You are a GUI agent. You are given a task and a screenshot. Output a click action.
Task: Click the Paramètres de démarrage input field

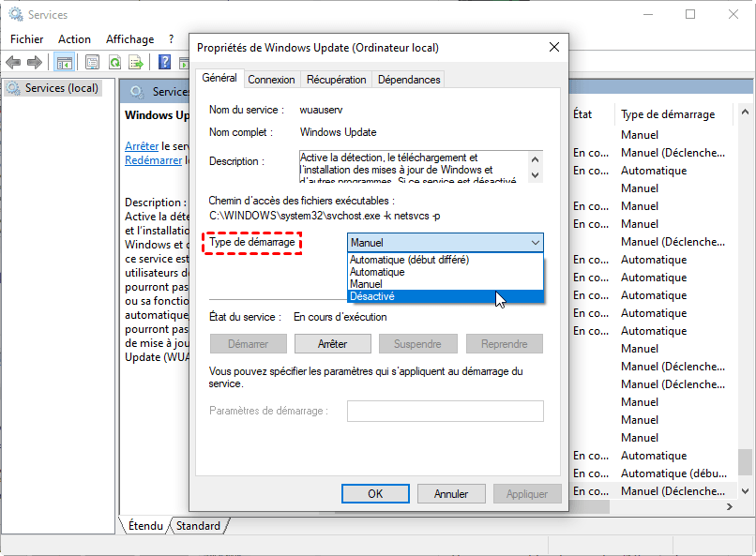[446, 411]
